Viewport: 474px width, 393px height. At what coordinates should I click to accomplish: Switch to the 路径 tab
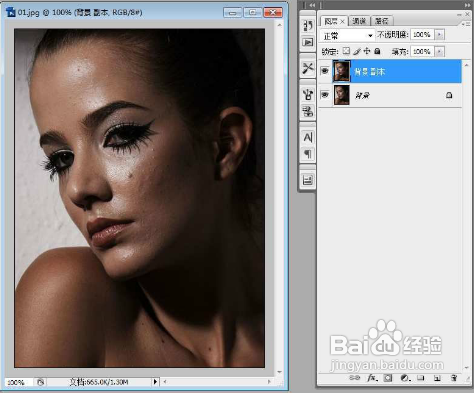382,21
